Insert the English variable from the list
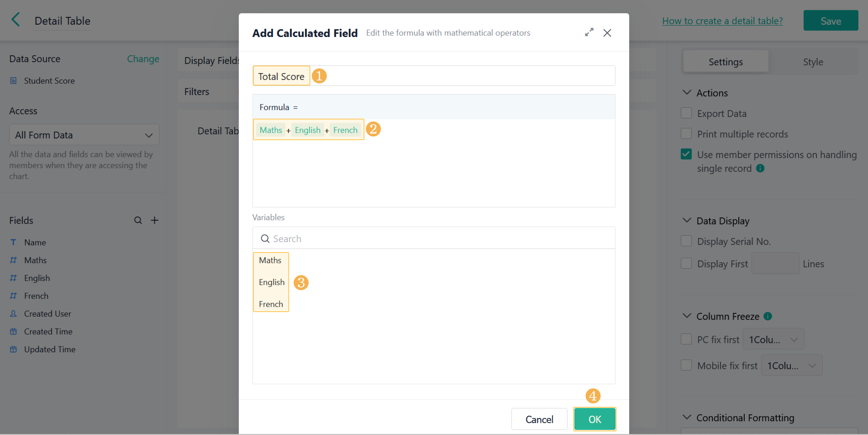 click(271, 282)
